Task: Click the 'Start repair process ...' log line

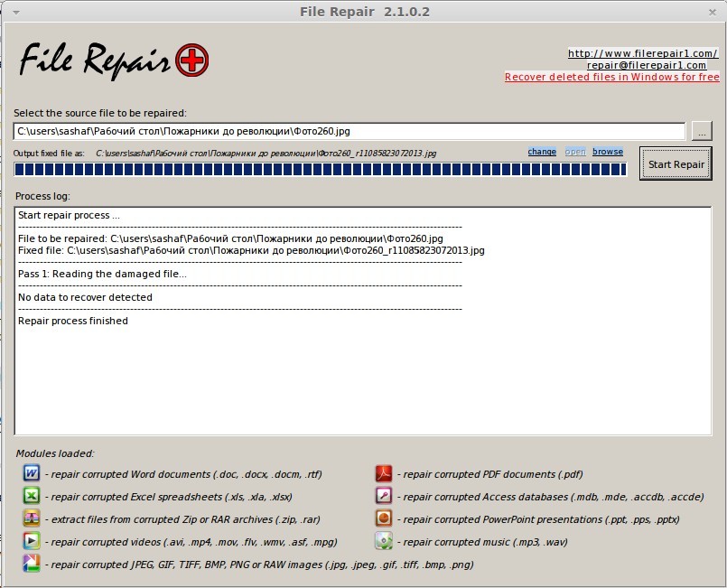Action: 69,215
